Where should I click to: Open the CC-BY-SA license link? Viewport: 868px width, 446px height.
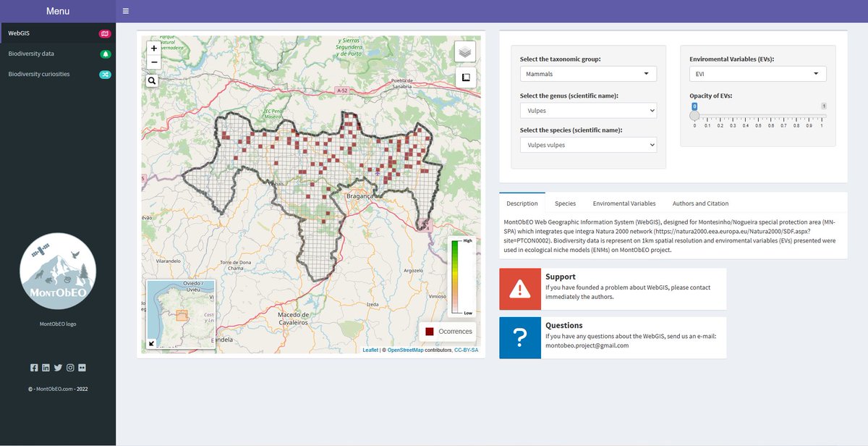[x=466, y=350]
